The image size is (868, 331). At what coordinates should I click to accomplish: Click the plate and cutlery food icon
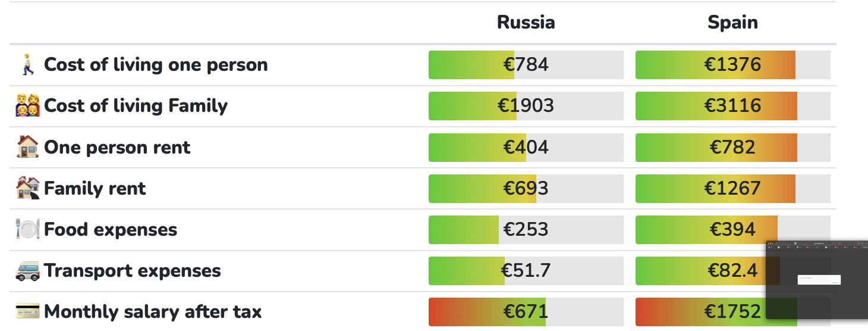pos(27,229)
